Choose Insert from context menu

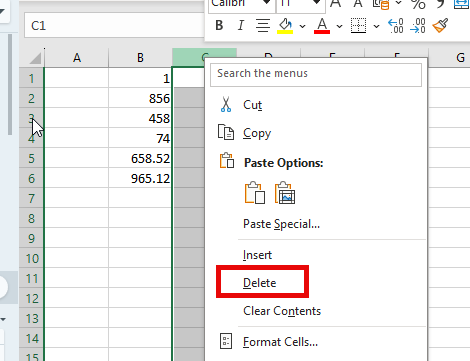pos(257,255)
